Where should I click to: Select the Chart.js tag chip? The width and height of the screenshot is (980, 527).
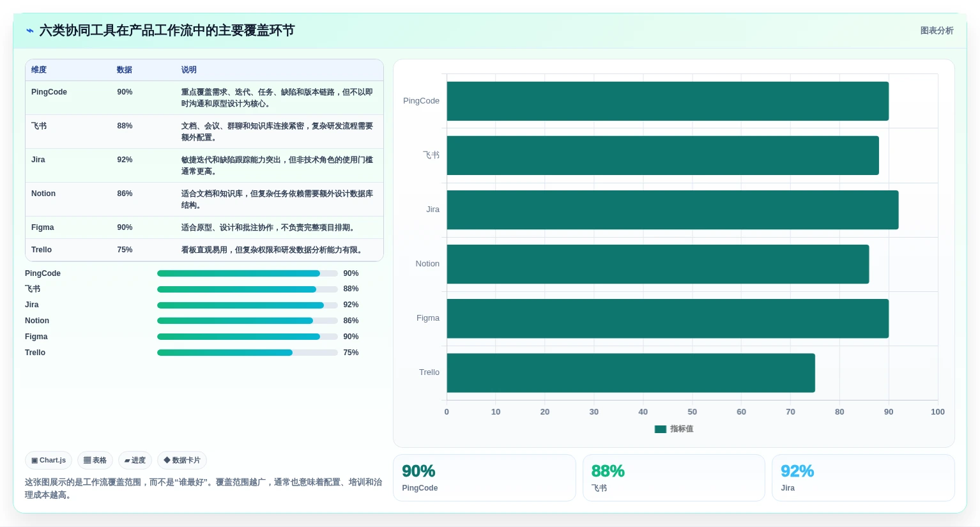tap(49, 460)
